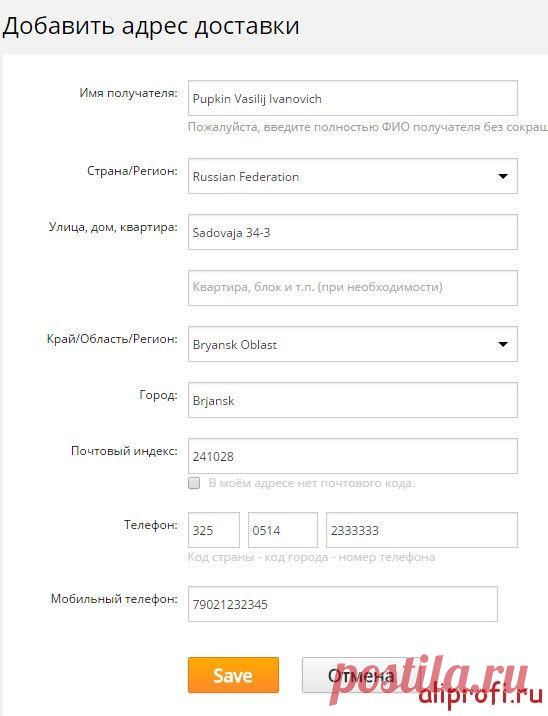Click the mobile phone field 79021232345
This screenshot has width=548, height=716.
[x=342, y=604]
